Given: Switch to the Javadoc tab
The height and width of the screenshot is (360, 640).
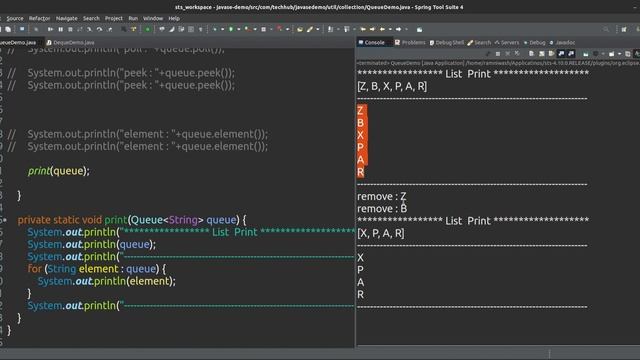Looking at the screenshot, I should 562,42.
